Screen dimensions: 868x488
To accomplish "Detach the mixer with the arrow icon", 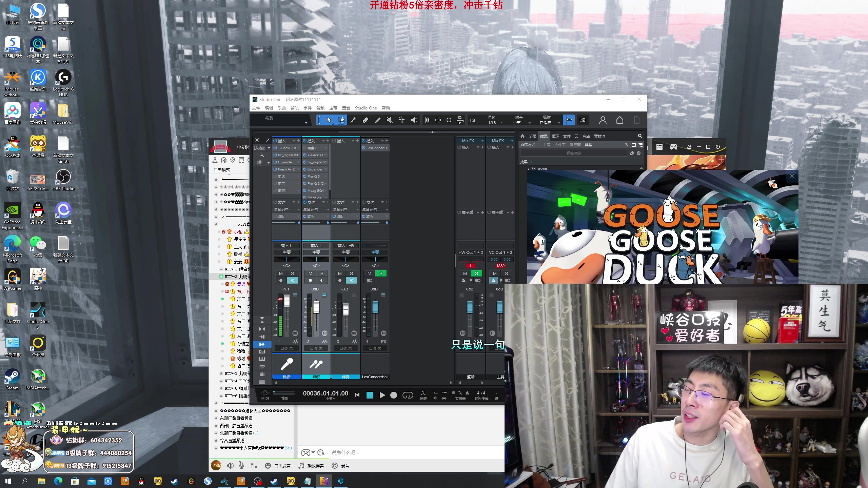I will [268, 140].
